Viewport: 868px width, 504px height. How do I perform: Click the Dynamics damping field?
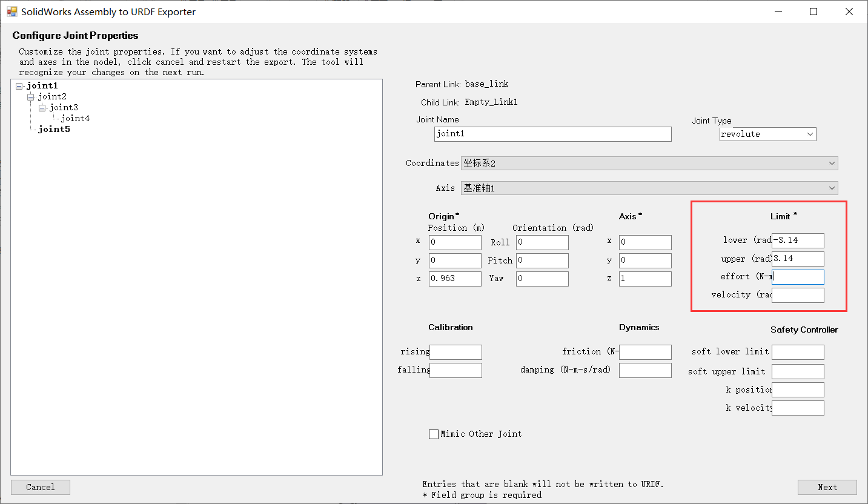point(645,370)
